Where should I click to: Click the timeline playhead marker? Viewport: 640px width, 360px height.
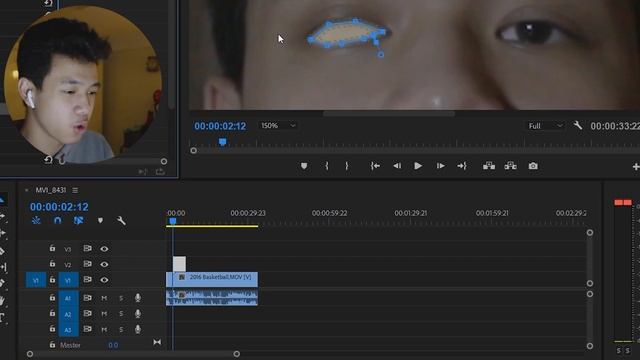click(173, 221)
